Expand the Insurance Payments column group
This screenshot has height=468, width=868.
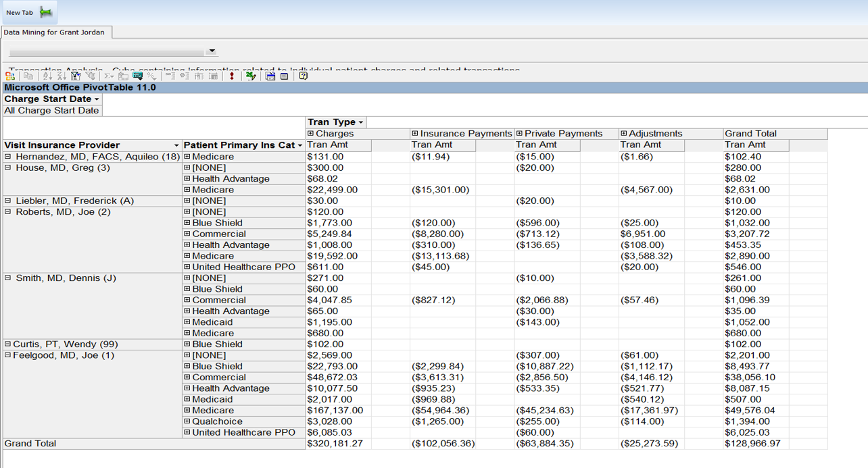coord(415,134)
